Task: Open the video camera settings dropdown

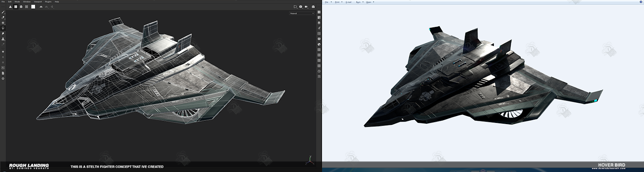Action: click(307, 7)
